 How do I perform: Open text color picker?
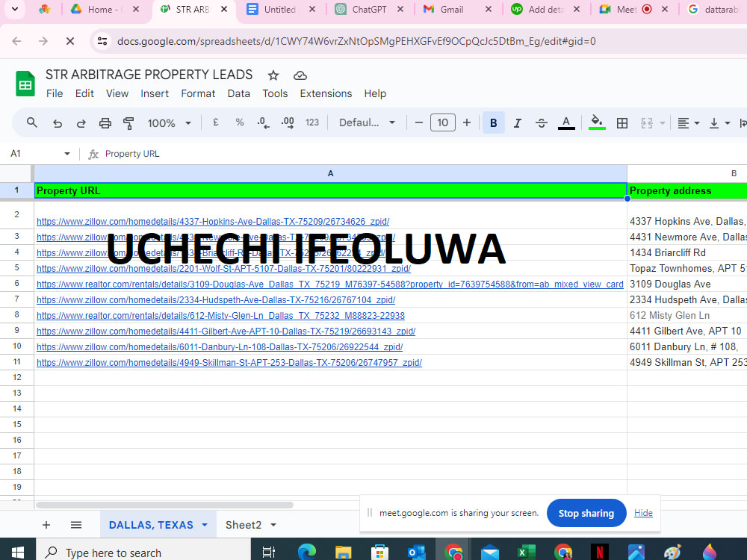point(566,123)
